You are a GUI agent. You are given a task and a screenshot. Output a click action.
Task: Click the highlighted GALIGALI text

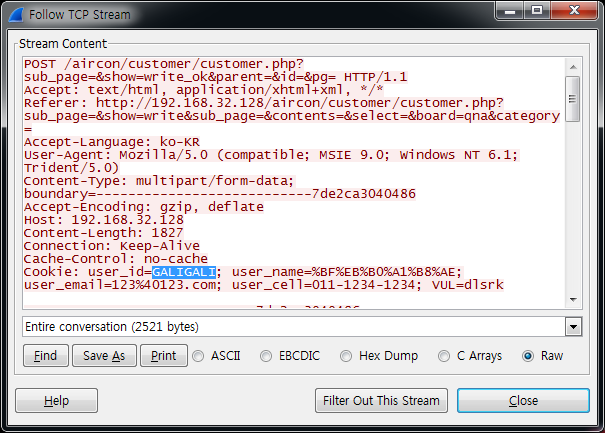point(184,272)
